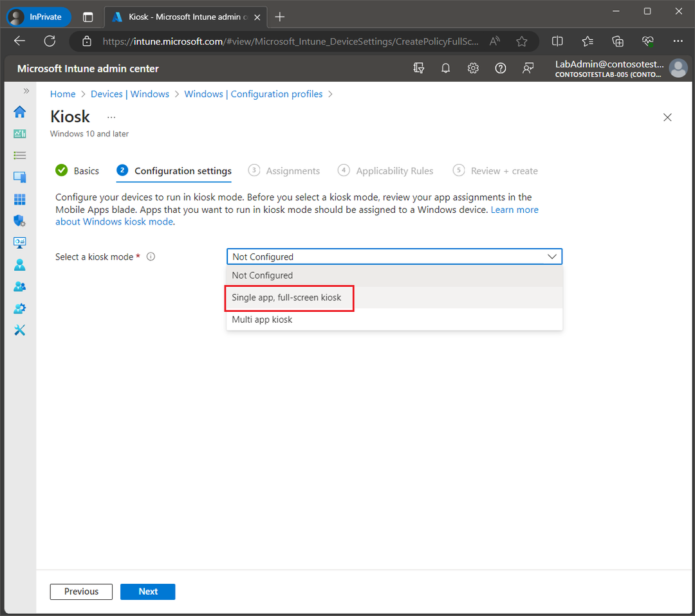Open the InPrivate profile button

click(x=39, y=17)
